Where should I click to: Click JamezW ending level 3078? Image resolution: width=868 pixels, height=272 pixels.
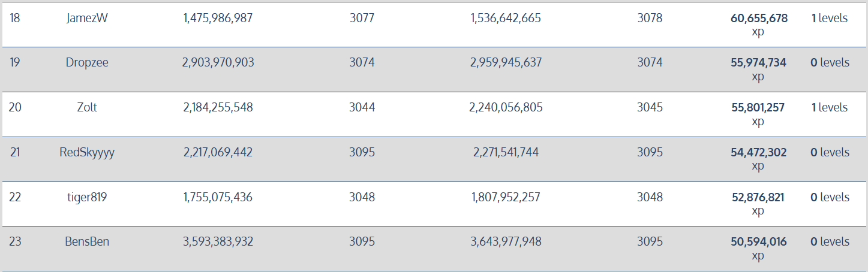click(x=650, y=18)
